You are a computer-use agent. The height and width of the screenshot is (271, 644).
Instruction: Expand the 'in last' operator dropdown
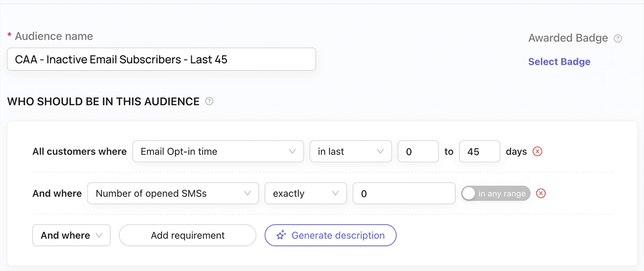(x=350, y=152)
